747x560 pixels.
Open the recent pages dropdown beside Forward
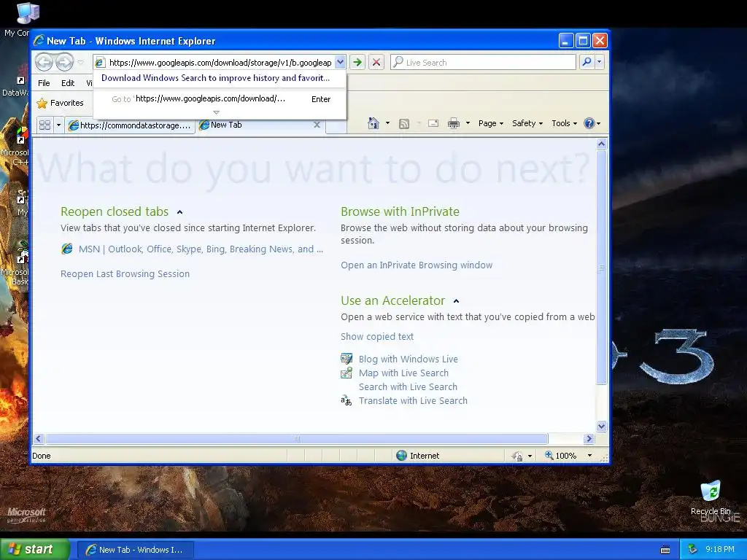point(80,63)
